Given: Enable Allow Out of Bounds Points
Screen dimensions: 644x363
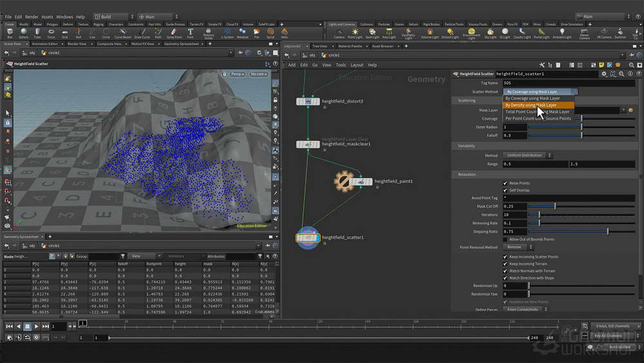Looking at the screenshot, I should 505,239.
